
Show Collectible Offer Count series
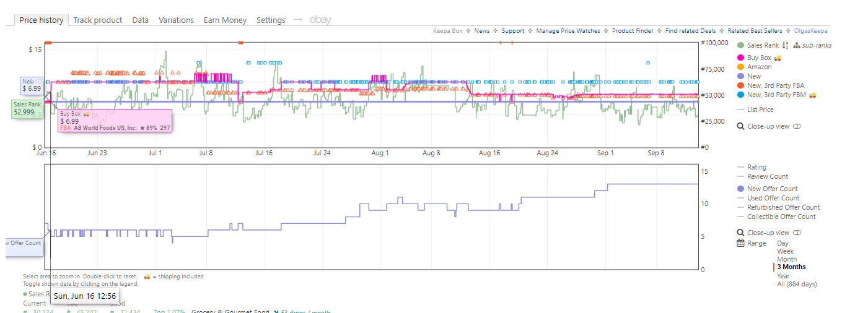tap(781, 217)
